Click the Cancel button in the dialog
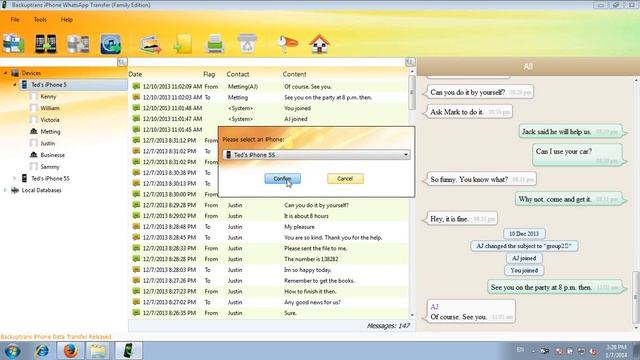 tap(345, 178)
